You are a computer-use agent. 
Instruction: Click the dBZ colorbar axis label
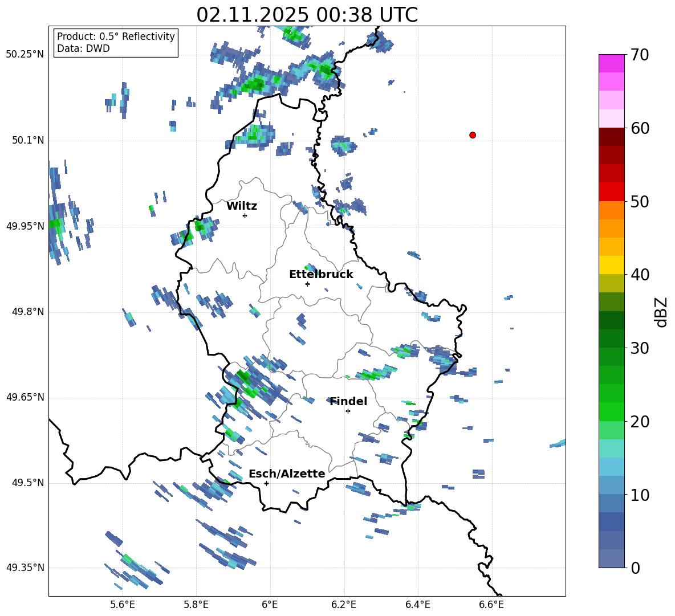click(661, 312)
